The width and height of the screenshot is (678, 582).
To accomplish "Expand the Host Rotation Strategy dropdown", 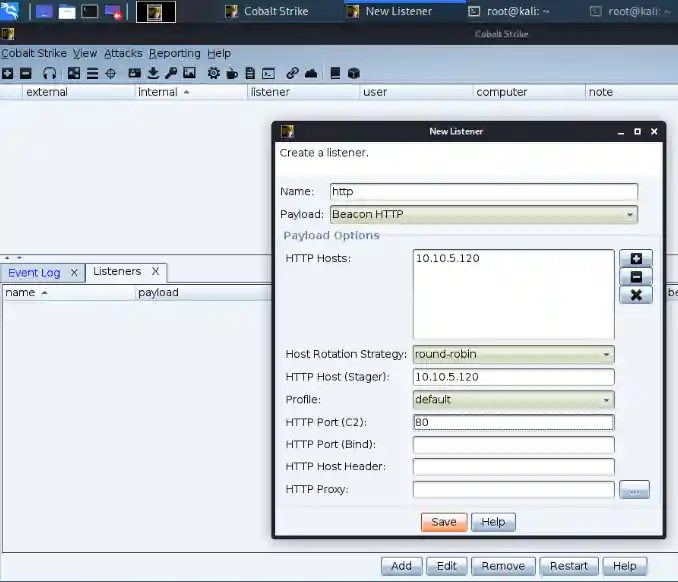I will [513, 354].
